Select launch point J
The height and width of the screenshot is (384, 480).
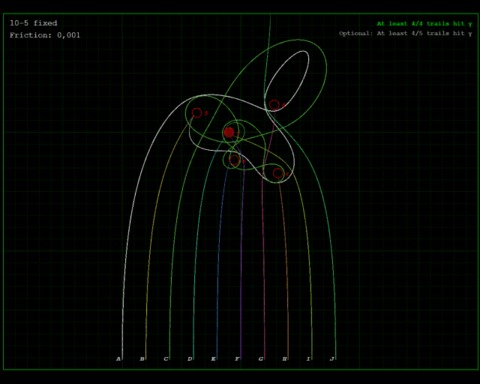(332, 359)
